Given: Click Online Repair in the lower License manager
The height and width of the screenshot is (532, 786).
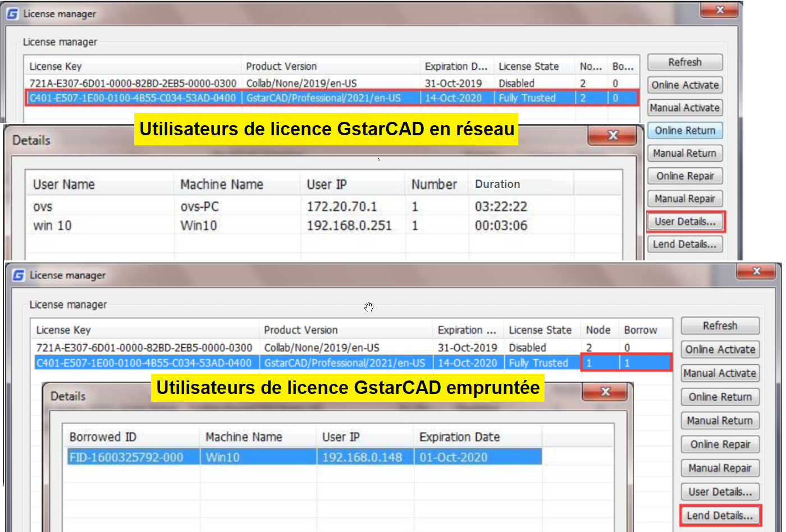Looking at the screenshot, I should click(x=720, y=444).
